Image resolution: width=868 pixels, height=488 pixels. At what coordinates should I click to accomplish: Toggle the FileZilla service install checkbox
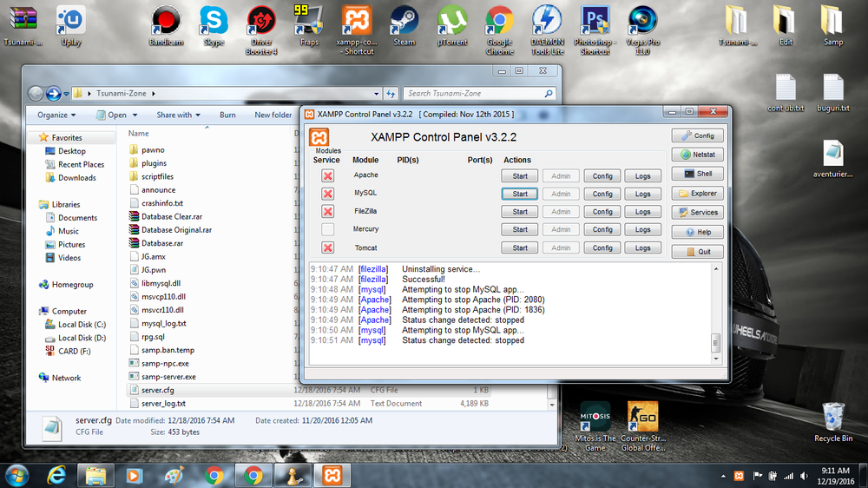pyautogui.click(x=328, y=211)
